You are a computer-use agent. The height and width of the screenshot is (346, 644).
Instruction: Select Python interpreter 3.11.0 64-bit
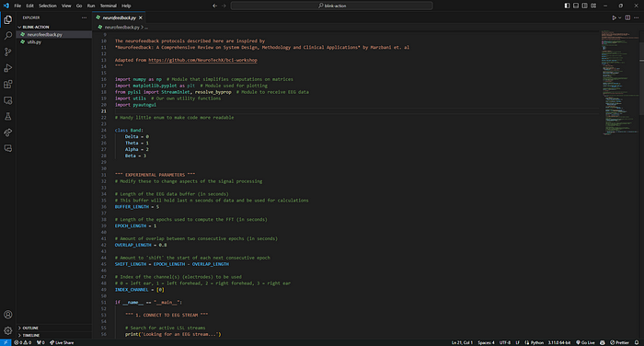click(x=559, y=342)
